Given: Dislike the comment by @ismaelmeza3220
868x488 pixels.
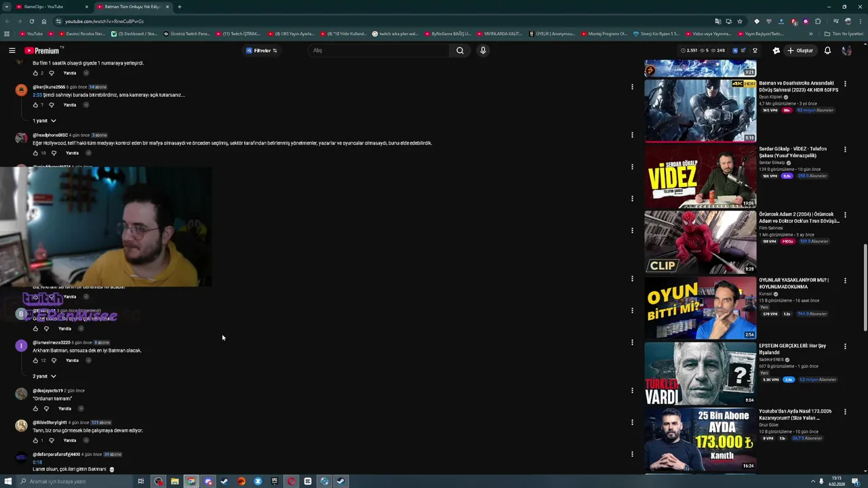Looking at the screenshot, I should click(54, 361).
